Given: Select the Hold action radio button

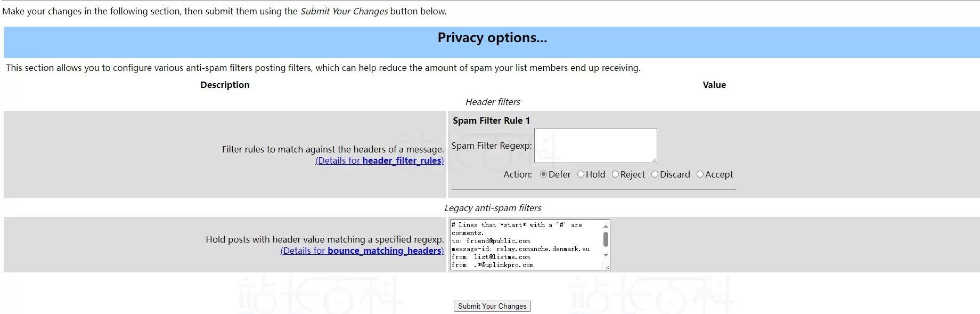Looking at the screenshot, I should click(581, 174).
